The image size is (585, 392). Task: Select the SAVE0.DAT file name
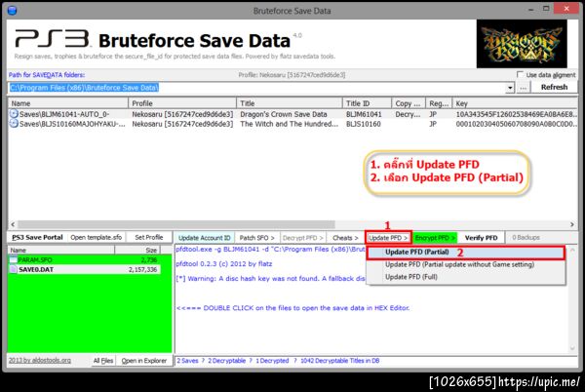pyautogui.click(x=36, y=269)
